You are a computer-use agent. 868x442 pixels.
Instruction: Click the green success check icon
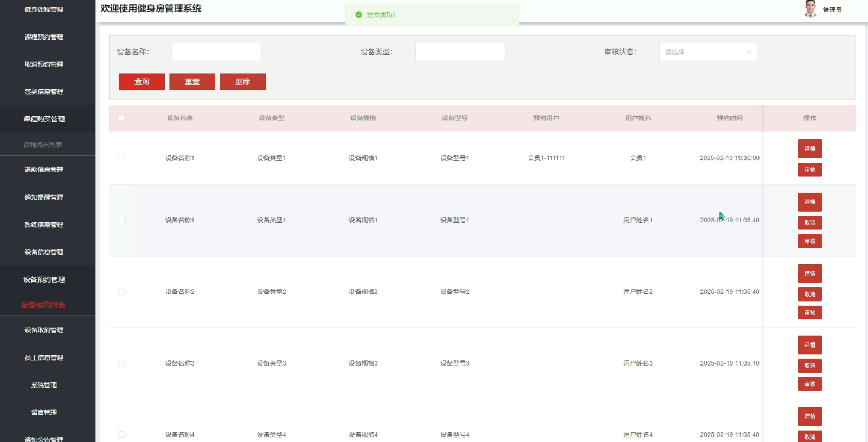[x=358, y=15]
